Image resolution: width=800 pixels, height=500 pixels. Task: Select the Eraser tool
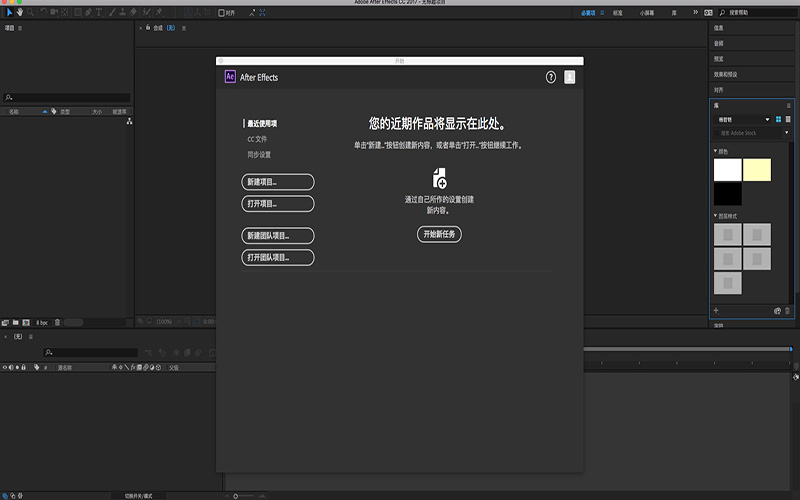(x=133, y=12)
